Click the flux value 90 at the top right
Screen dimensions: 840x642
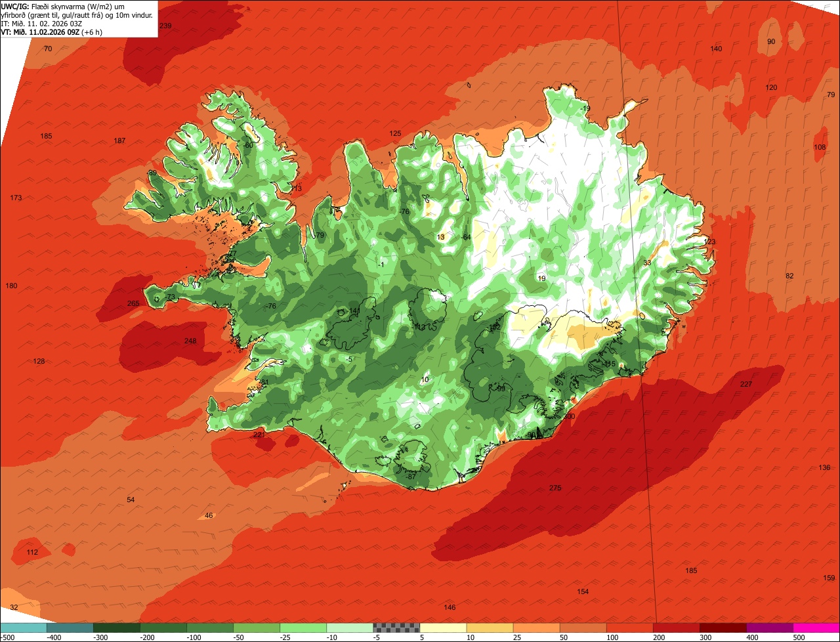[x=771, y=41]
